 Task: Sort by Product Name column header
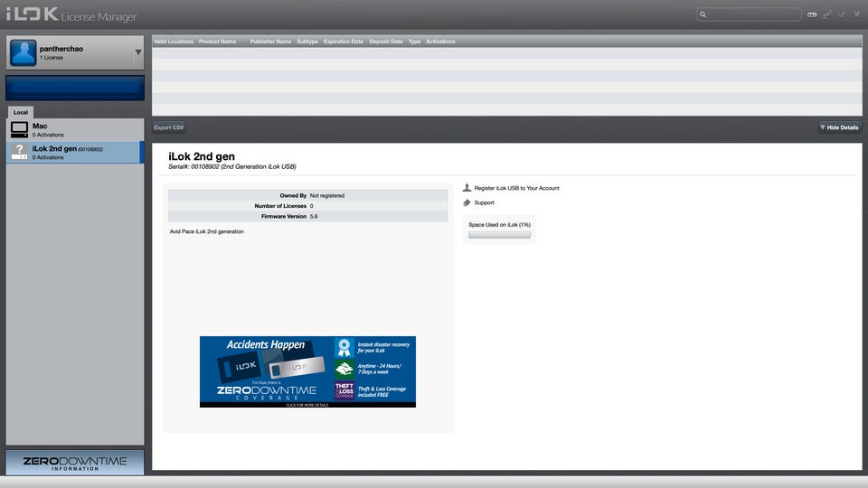[217, 42]
